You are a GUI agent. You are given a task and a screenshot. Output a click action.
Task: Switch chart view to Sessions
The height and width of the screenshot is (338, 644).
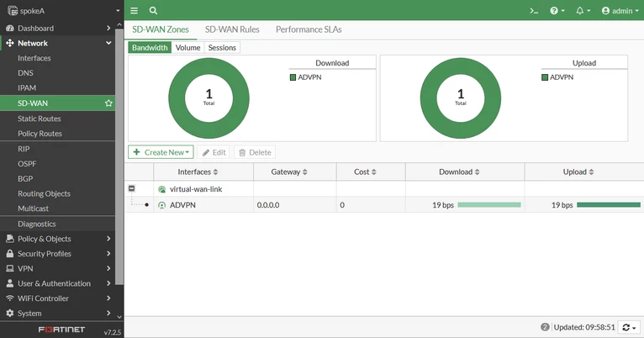222,48
